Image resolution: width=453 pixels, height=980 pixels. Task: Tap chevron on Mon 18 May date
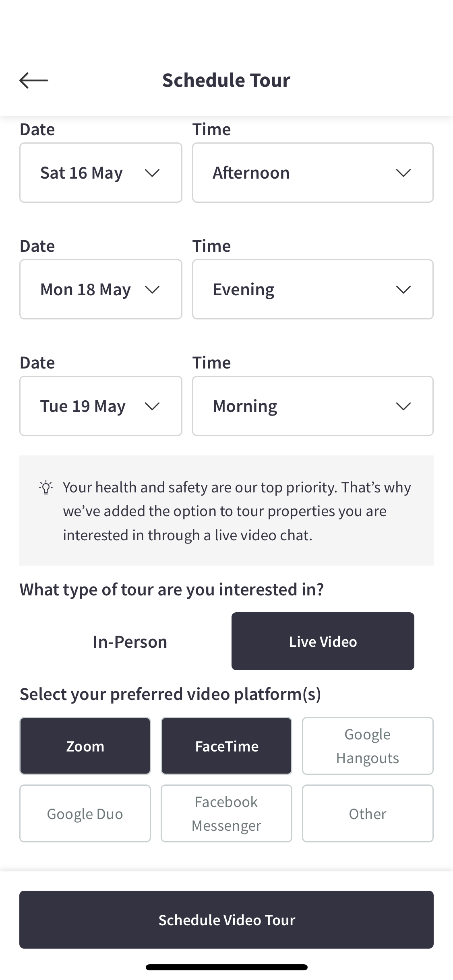tap(152, 290)
